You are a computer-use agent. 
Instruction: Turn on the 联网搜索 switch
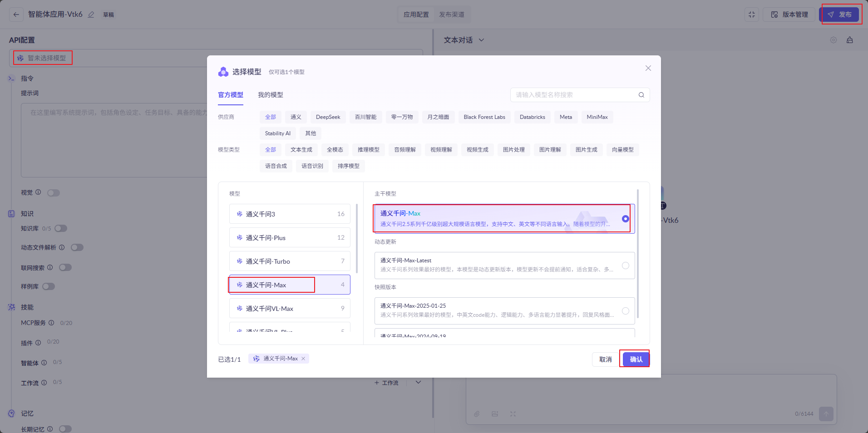(65, 267)
